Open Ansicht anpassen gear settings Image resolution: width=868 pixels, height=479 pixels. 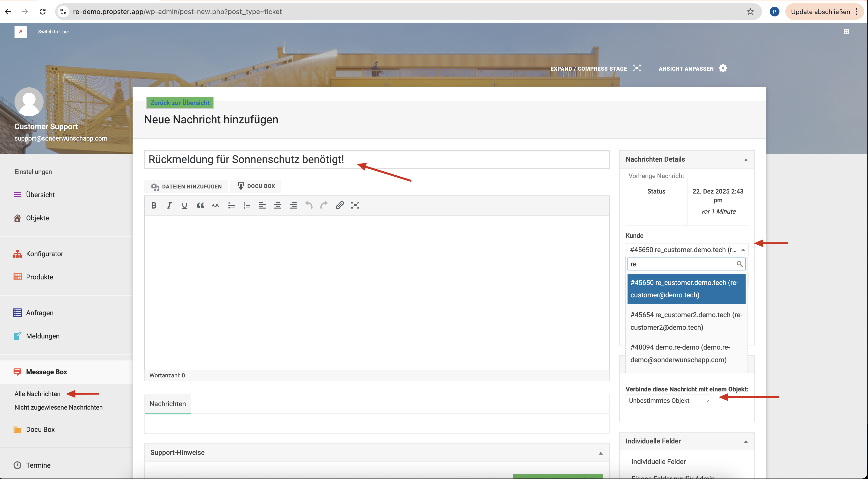click(722, 68)
